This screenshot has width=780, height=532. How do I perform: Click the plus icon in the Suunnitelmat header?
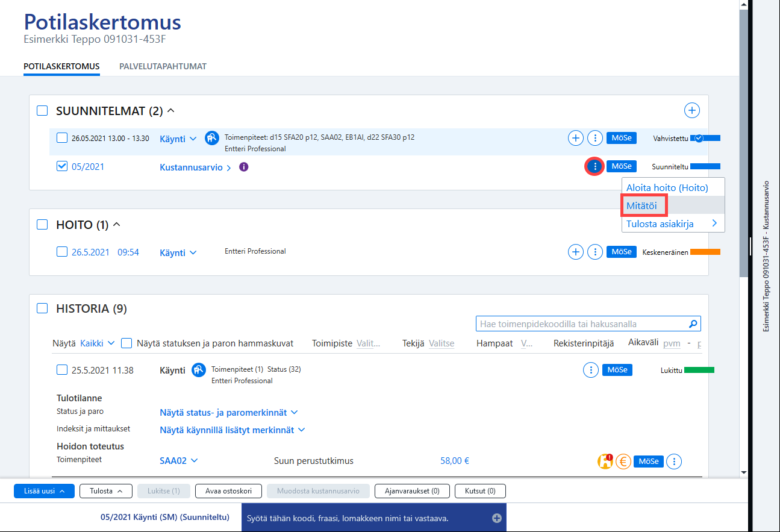[692, 110]
